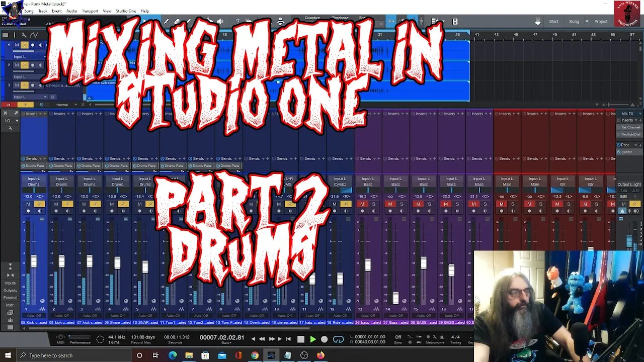644x362 pixels.
Task: Solo bass channel 14
Action: click(401, 204)
